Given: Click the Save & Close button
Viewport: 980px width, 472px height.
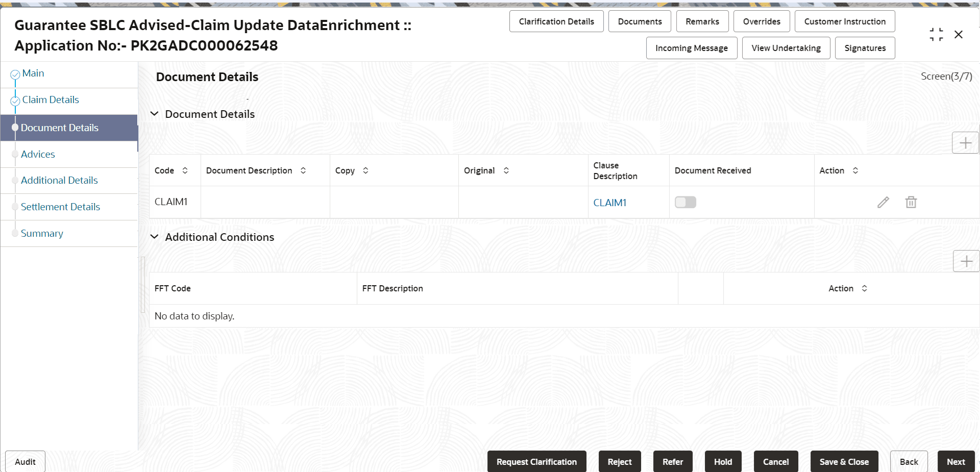Looking at the screenshot, I should click(x=844, y=461).
